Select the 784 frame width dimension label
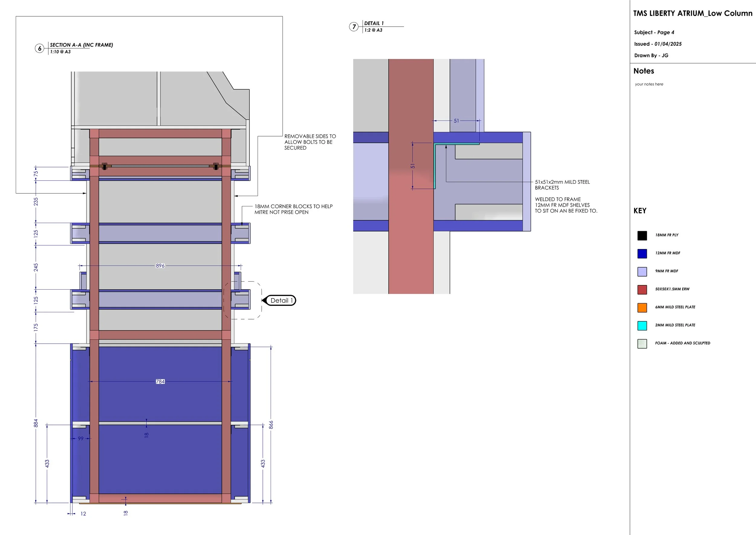Viewport: 756px width, 535px height. (x=160, y=382)
